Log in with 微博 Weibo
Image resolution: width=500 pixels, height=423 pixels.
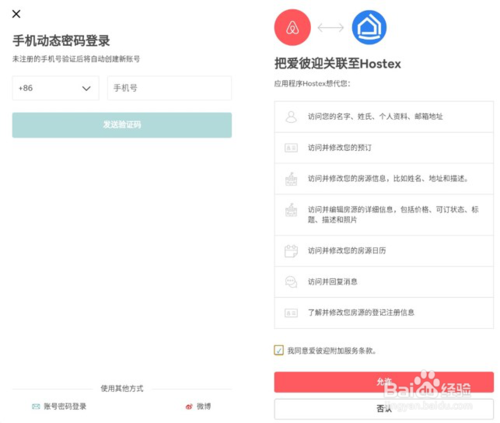[x=203, y=406]
